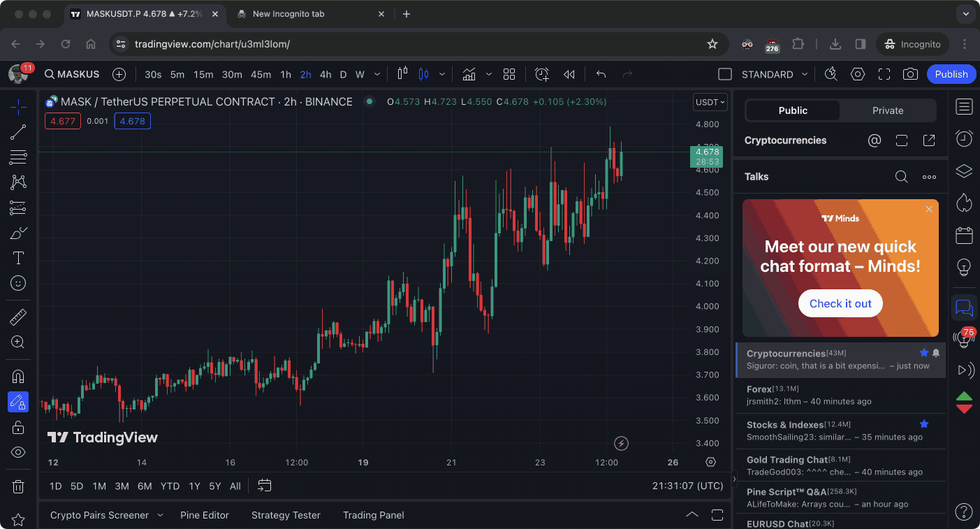The width and height of the screenshot is (980, 529).
Task: Switch to the 4h timeframe
Action: 326,74
